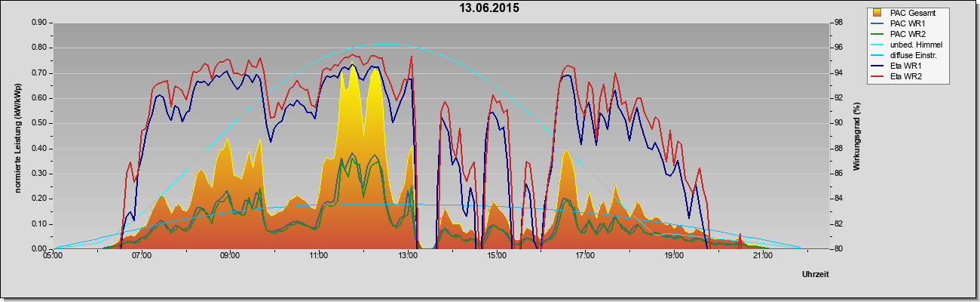Click the PAC Gesamt orange legend swatch
This screenshot has height=302, width=980.
pos(877,13)
